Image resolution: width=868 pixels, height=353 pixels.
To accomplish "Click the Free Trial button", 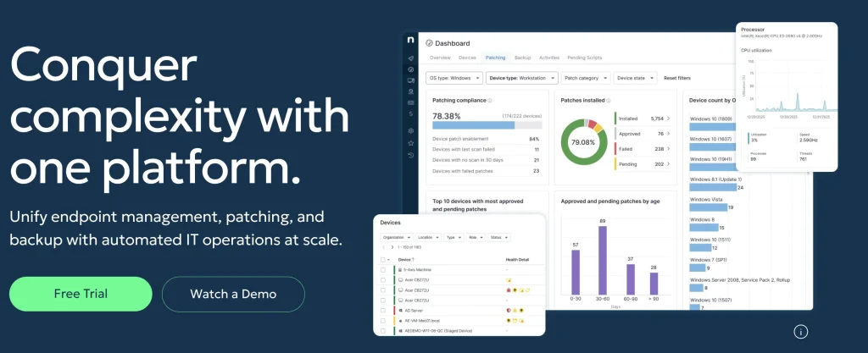I will click(x=81, y=294).
